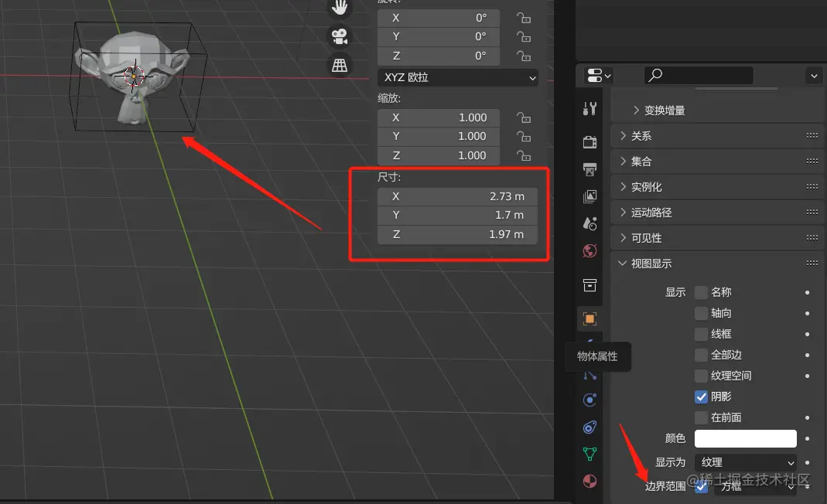The image size is (827, 504).
Task: Lock the rotation X value
Action: (x=524, y=18)
